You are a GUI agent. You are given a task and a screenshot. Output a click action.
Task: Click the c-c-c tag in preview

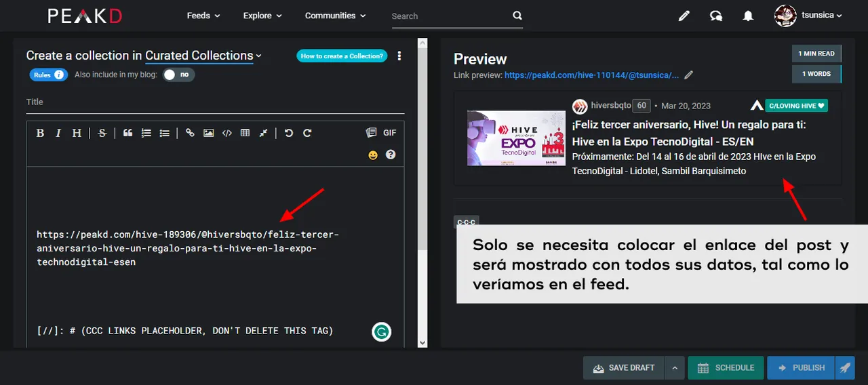pyautogui.click(x=467, y=222)
